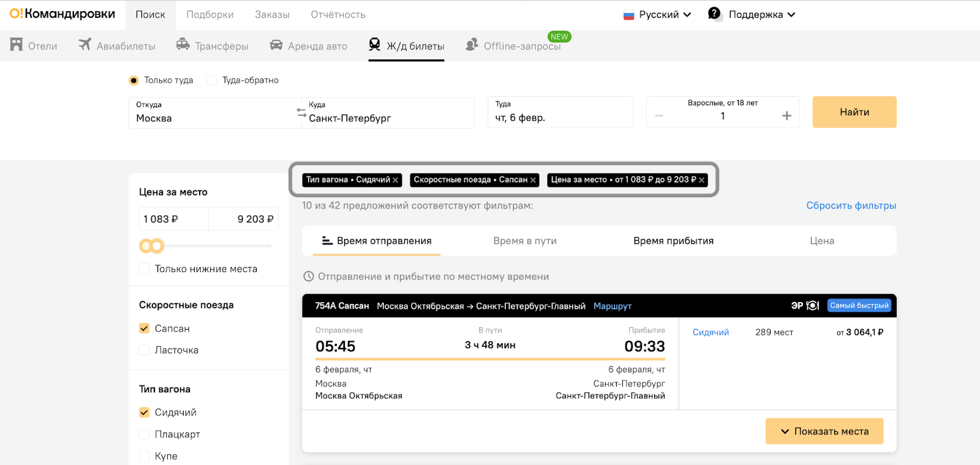Open the Заказы tab
Viewport: 980px width, 465px height.
coord(273,15)
